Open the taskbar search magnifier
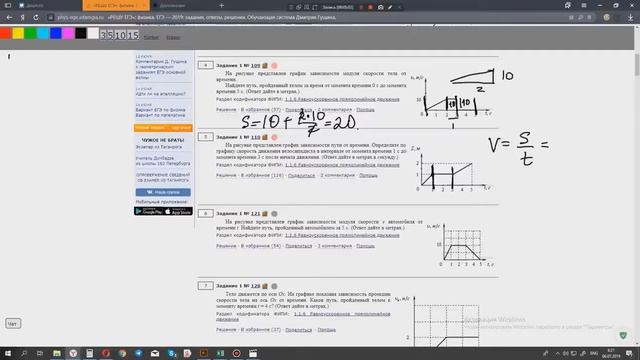 (24, 353)
